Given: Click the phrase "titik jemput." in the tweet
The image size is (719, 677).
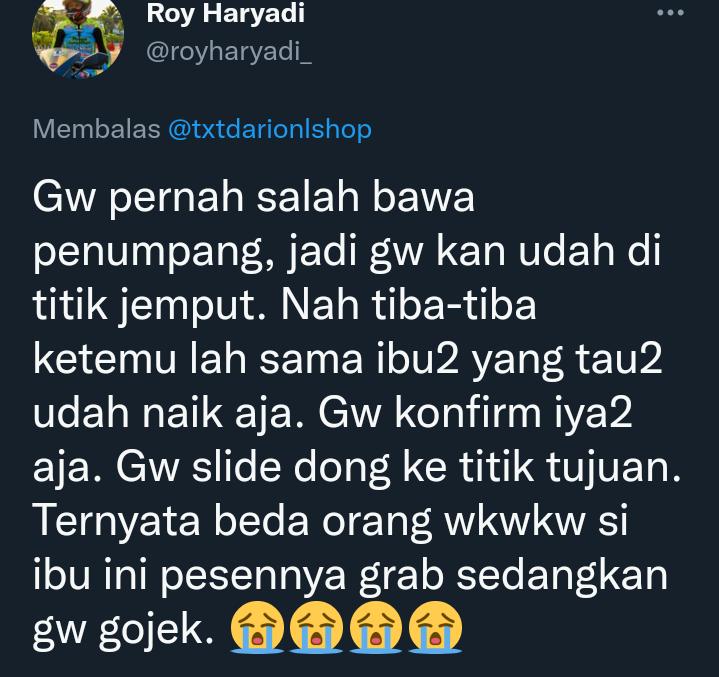Looking at the screenshot, I should (148, 306).
